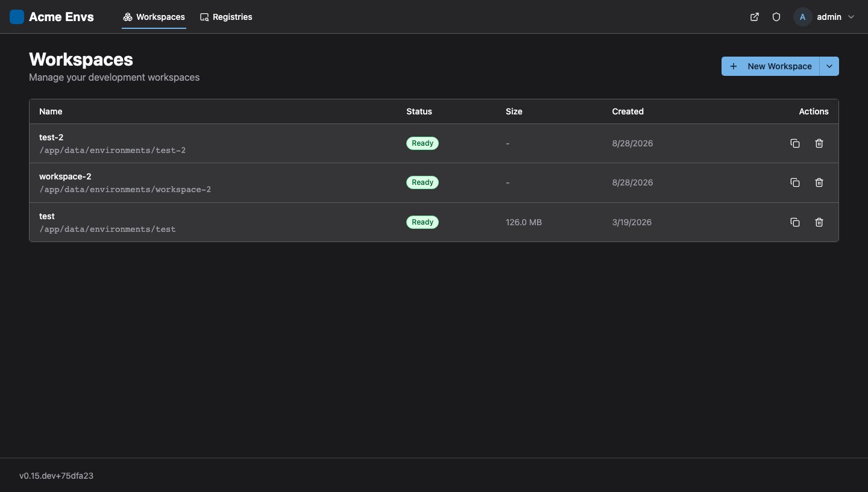Click the Ready badge for test-2
The width and height of the screenshot is (868, 492).
pos(423,143)
